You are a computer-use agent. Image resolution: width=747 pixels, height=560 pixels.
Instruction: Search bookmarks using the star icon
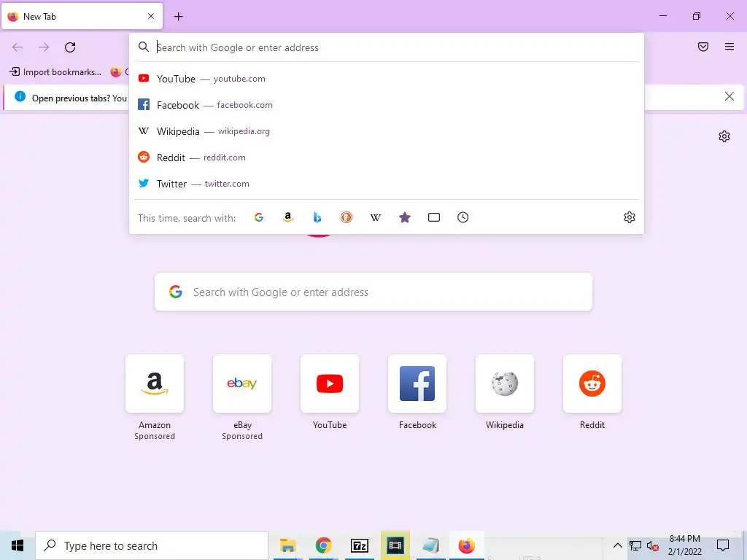(404, 217)
